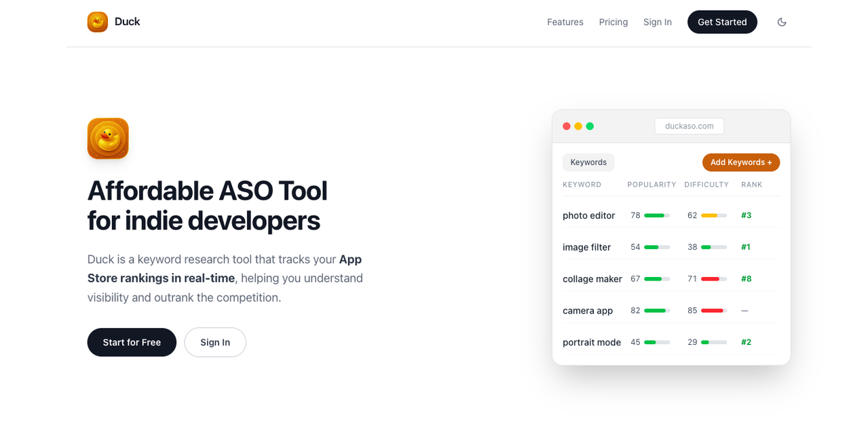Click the large duck app icon above the headline
868x442 pixels.
(x=108, y=139)
